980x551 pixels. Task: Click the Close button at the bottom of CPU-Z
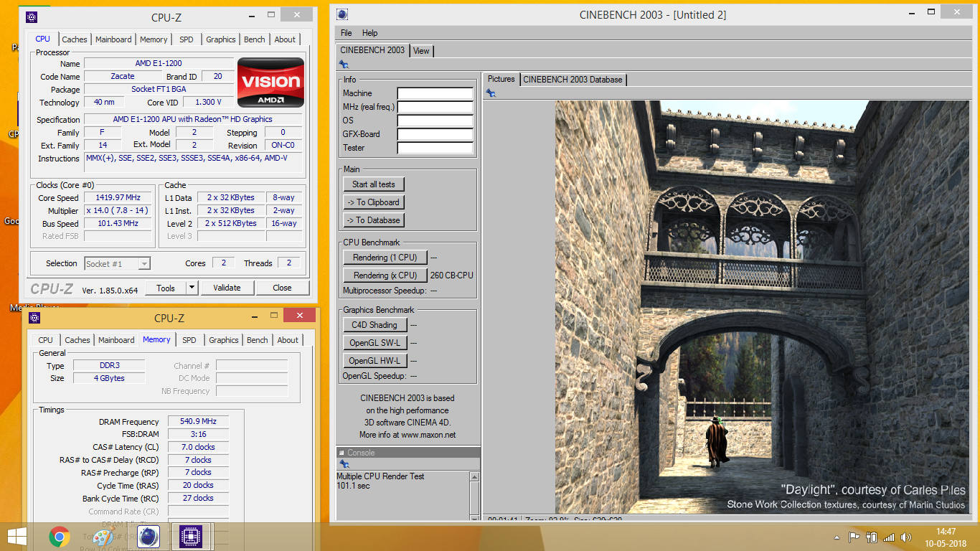click(282, 288)
